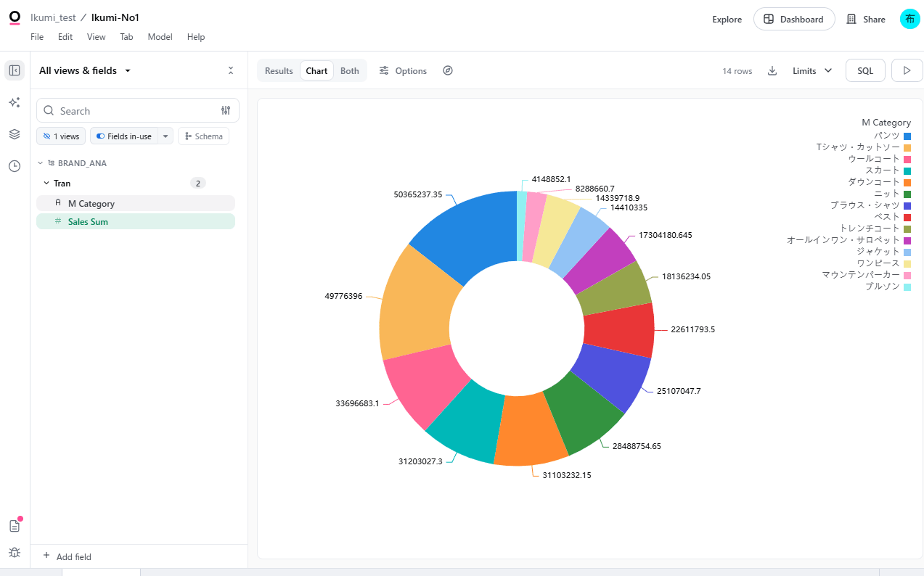924x576 pixels.
Task: Click the Share building icon
Action: click(852, 20)
